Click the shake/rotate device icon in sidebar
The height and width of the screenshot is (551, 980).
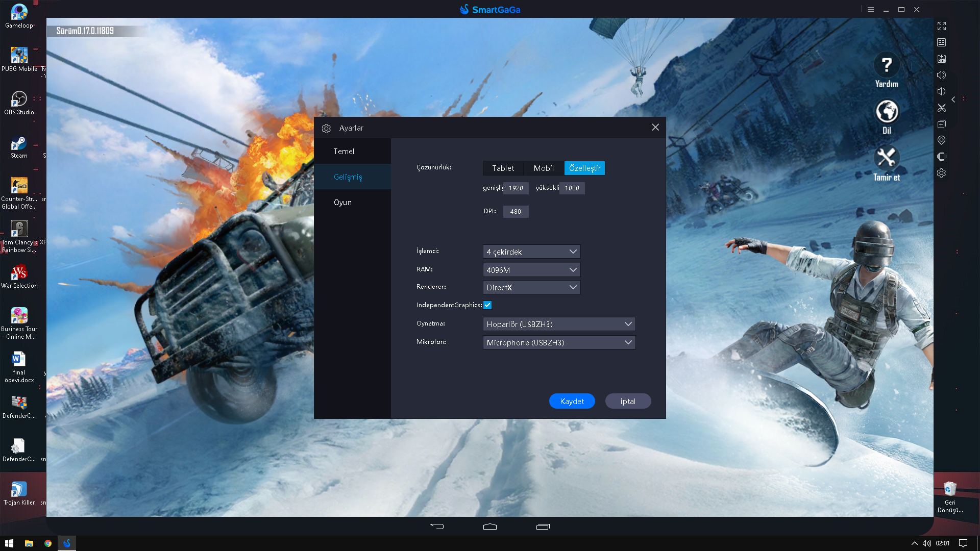point(942,157)
